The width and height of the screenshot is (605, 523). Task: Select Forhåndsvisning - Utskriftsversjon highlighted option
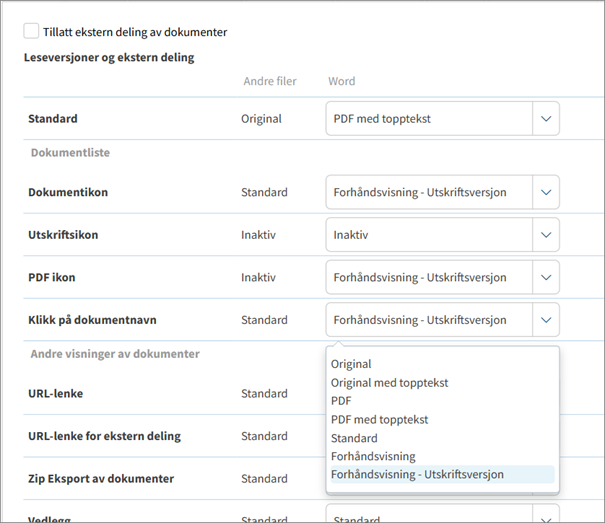pos(417,474)
